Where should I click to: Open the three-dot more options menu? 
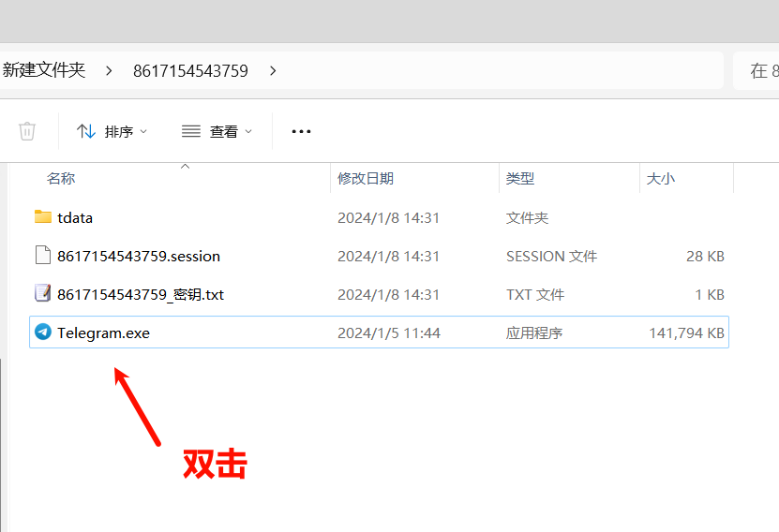(301, 131)
